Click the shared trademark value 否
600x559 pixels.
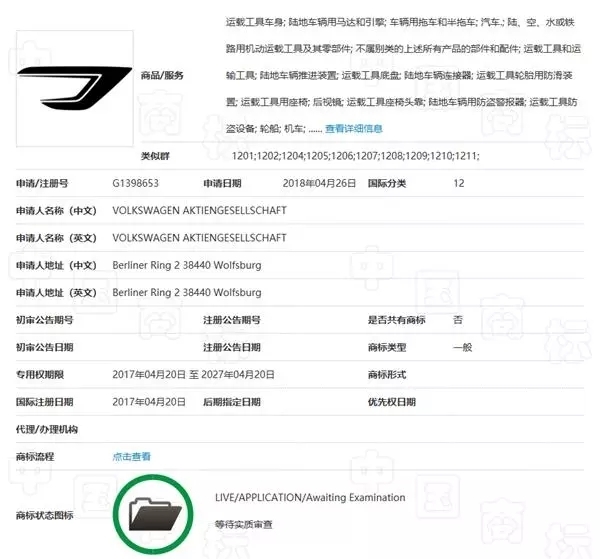tap(458, 320)
